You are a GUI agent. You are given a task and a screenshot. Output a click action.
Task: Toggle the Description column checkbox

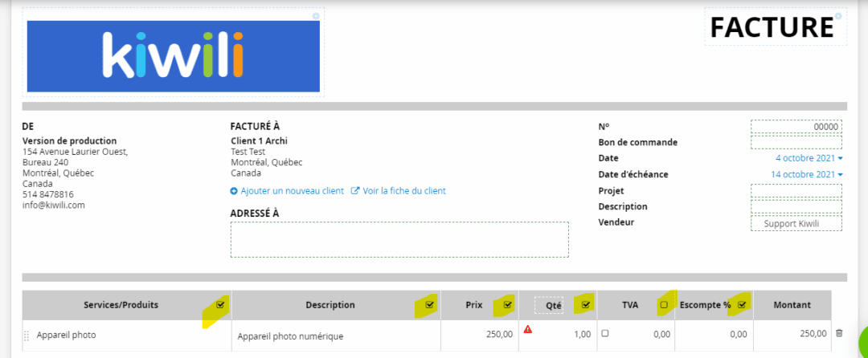click(429, 304)
